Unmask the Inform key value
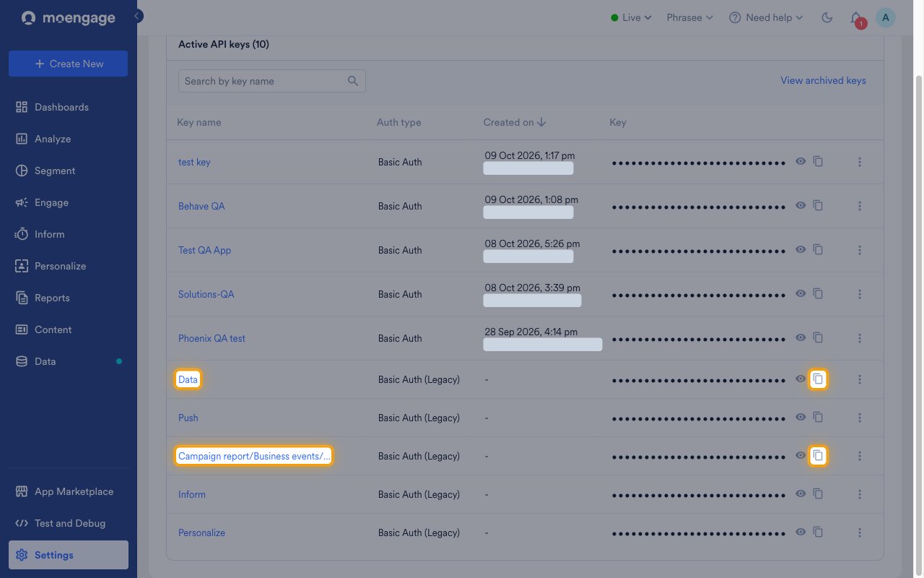The image size is (924, 578). 801,494
